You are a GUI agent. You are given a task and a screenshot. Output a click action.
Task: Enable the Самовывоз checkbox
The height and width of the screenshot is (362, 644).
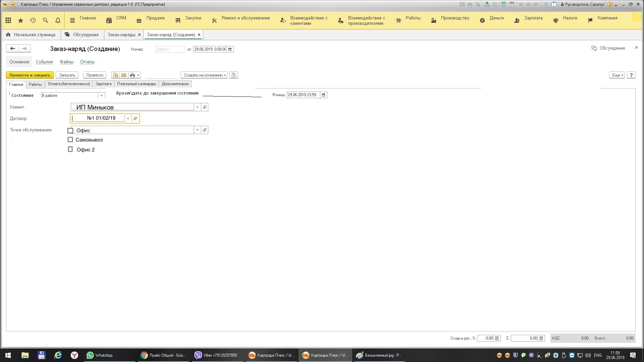point(70,140)
